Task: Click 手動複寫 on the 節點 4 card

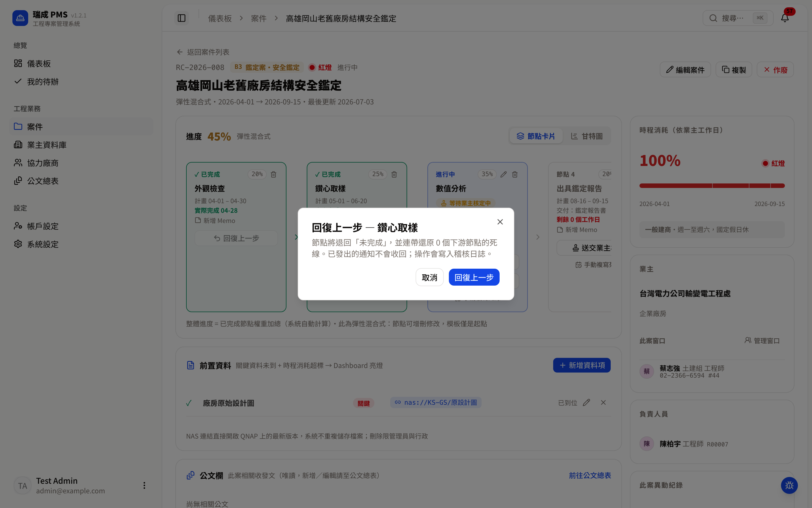Action: click(x=593, y=265)
